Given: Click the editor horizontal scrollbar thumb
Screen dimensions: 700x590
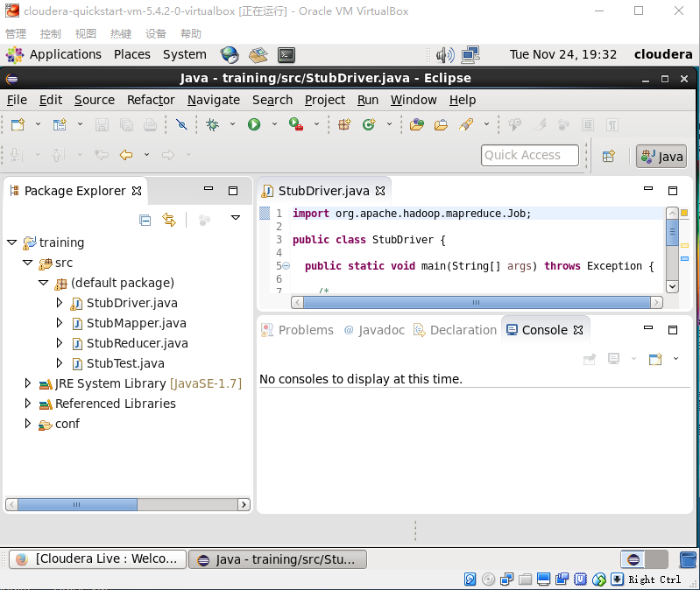Looking at the screenshot, I should pyautogui.click(x=477, y=302).
